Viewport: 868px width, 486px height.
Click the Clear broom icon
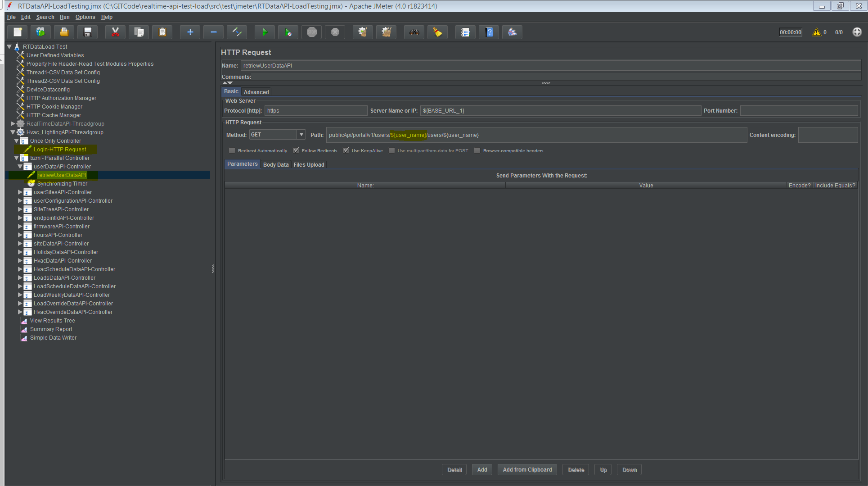(363, 32)
